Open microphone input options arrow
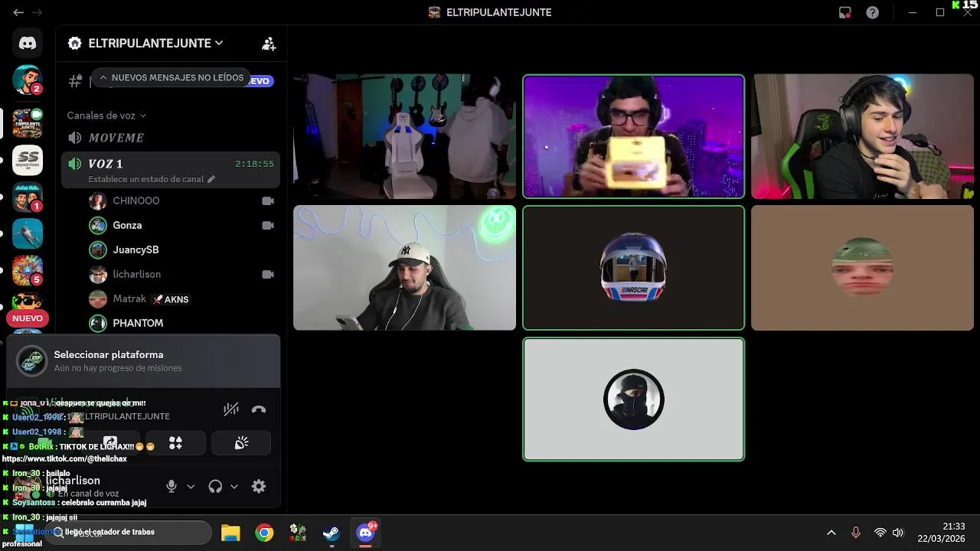 191,486
